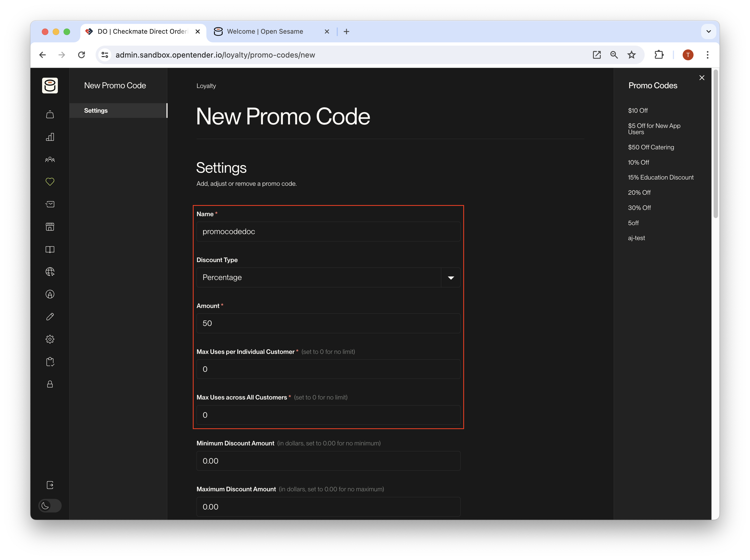750x560 pixels.
Task: Click the Maximum Discount Amount field
Action: tap(328, 507)
